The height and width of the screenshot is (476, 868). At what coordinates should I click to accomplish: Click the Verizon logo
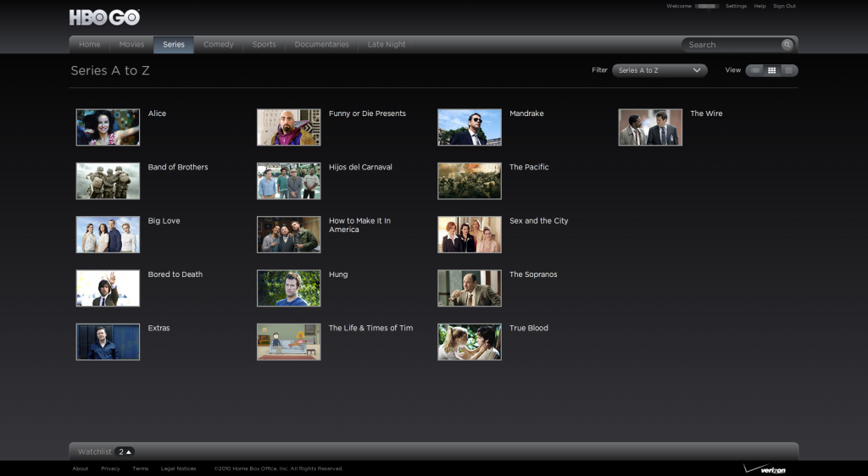pyautogui.click(x=765, y=469)
